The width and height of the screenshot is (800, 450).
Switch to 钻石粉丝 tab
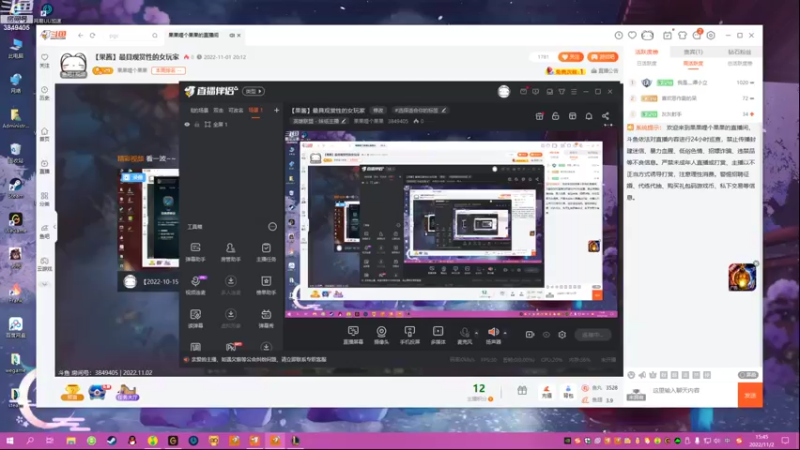pos(739,52)
